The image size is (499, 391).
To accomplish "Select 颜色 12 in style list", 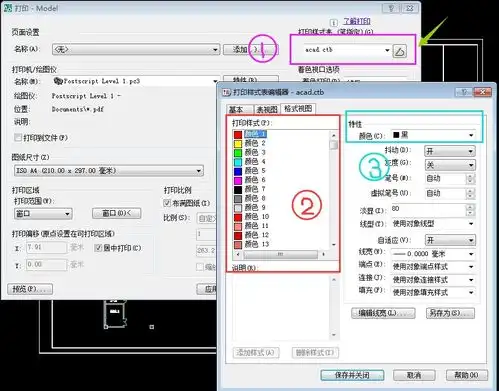I will click(257, 235).
